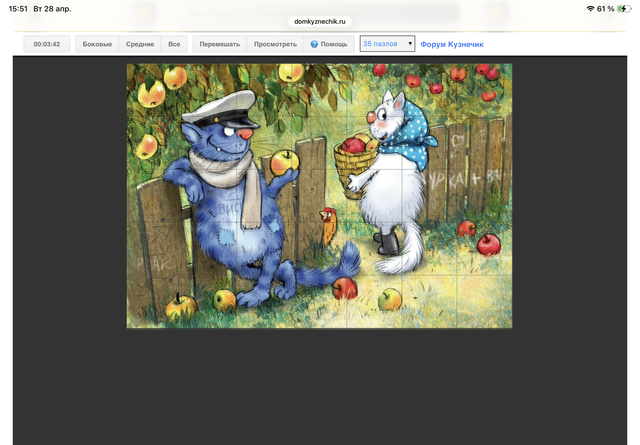Viewport: 640px width, 445px height.
Task: Select the Все pieces filter
Action: (x=174, y=45)
